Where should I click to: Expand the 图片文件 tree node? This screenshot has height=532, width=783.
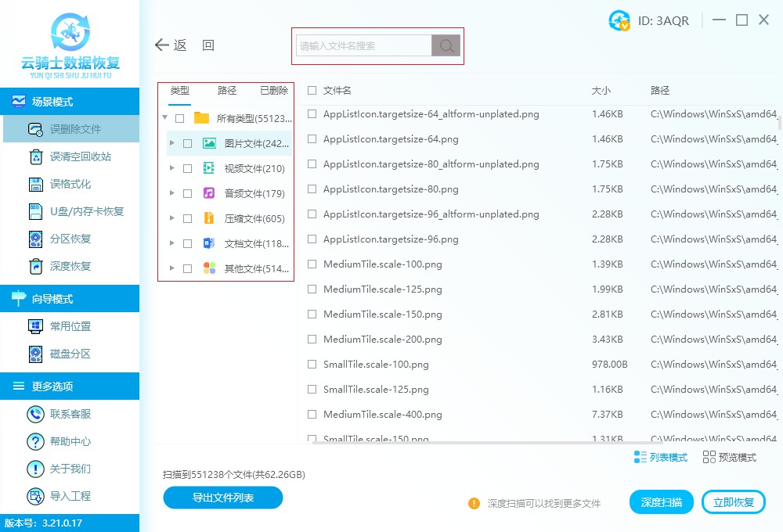coord(172,142)
